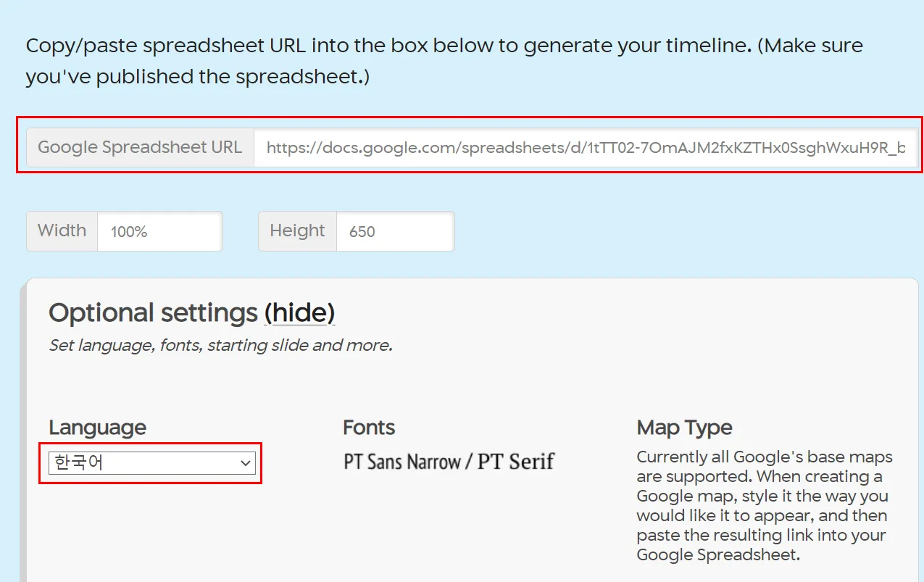Viewport: 924px width, 582px height.
Task: Click the 100% value in Width
Action: point(129,232)
